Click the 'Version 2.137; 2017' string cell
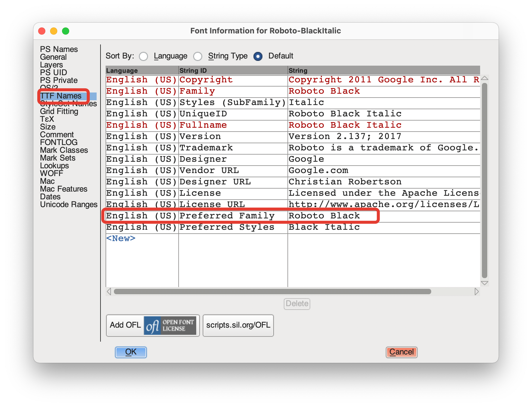Screen dimensions: 532x407 click(384, 137)
